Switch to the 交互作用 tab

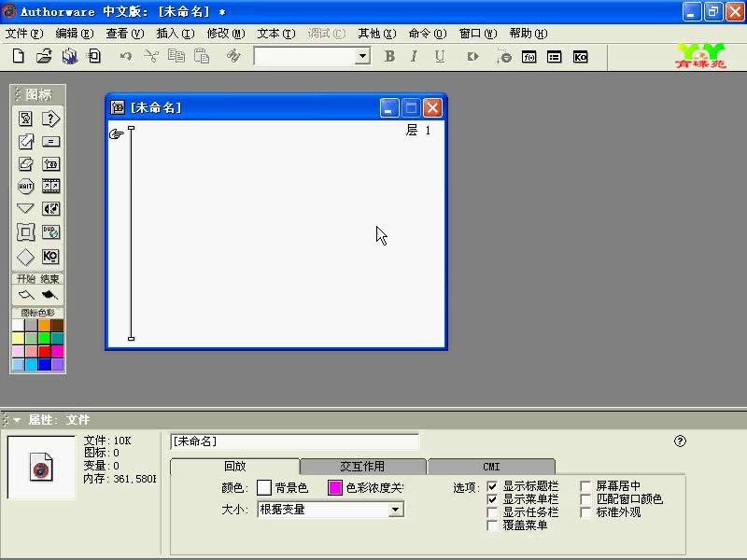click(362, 466)
